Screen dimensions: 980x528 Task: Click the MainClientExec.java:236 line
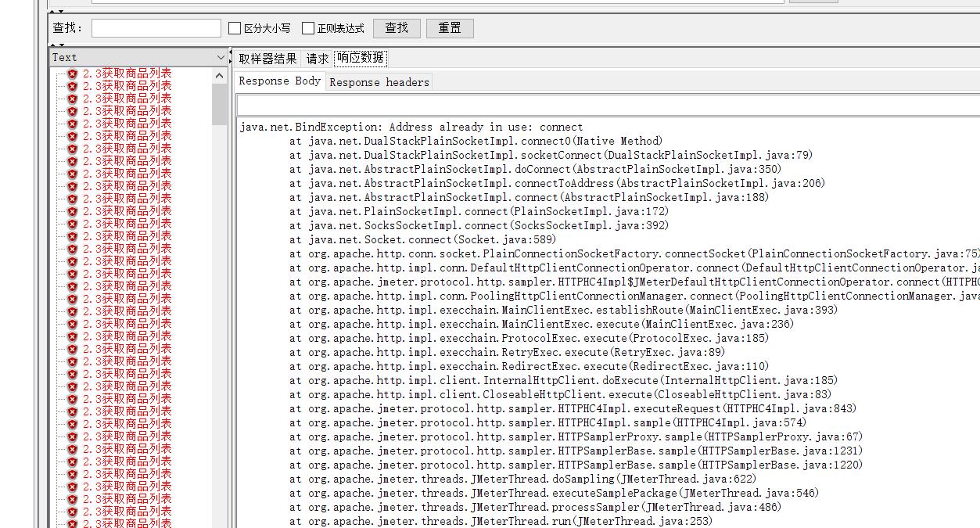coord(541,324)
